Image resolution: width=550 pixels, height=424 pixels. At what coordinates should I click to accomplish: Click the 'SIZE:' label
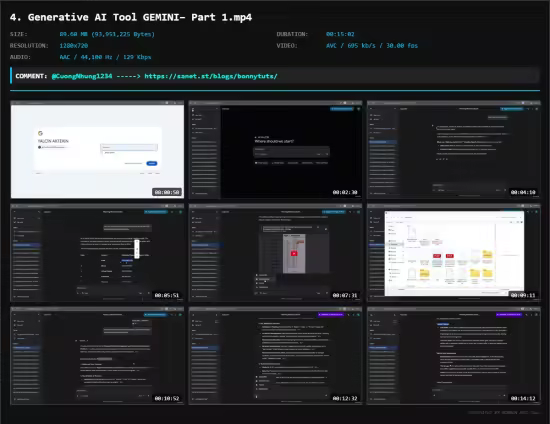click(x=19, y=34)
